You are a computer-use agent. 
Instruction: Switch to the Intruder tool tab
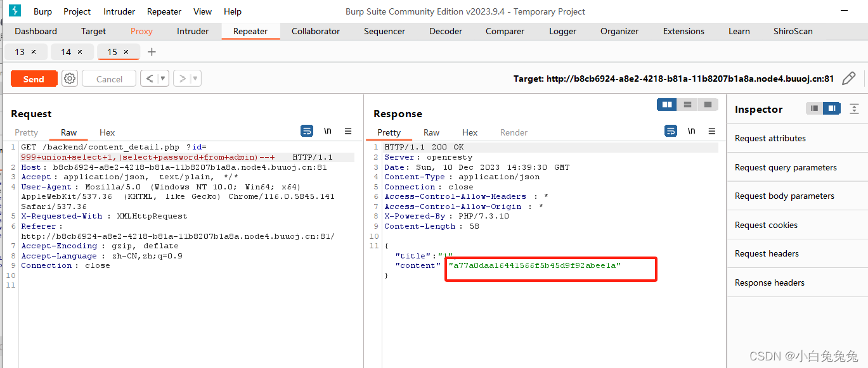193,31
